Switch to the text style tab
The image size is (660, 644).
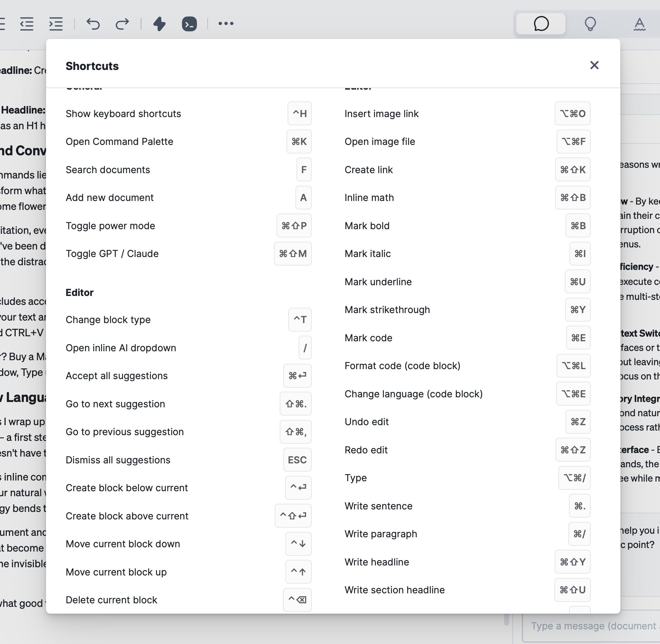click(x=640, y=24)
